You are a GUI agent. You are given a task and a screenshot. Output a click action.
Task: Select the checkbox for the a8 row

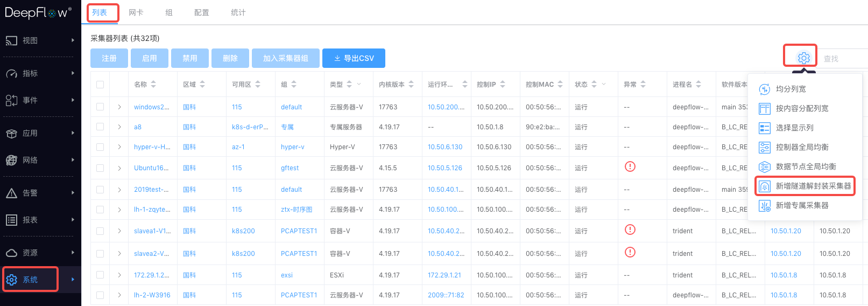click(x=100, y=127)
